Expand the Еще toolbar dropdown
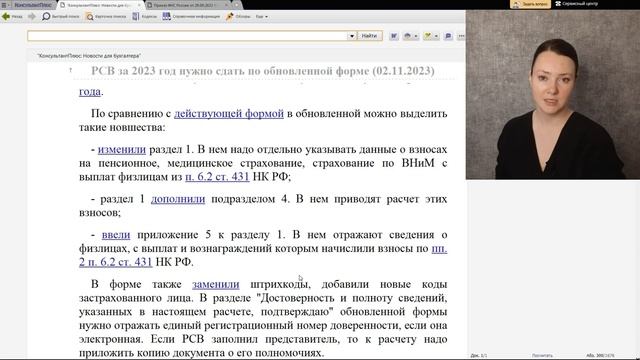 click(262, 17)
